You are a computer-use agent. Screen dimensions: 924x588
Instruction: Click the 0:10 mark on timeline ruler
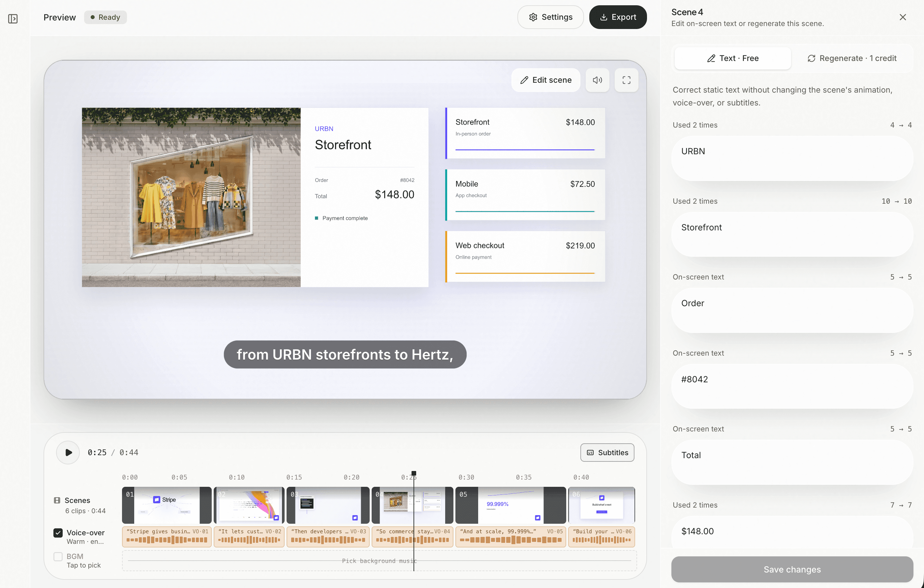pos(236,477)
